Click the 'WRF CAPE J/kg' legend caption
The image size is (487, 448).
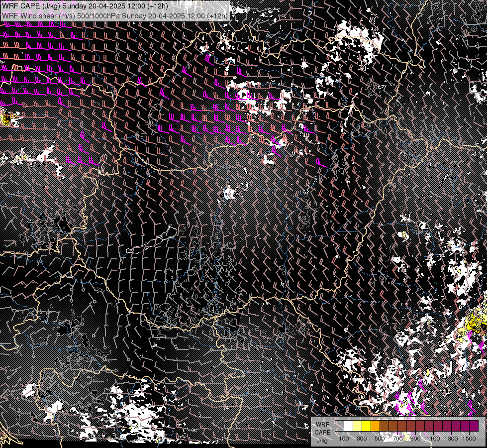point(322,433)
